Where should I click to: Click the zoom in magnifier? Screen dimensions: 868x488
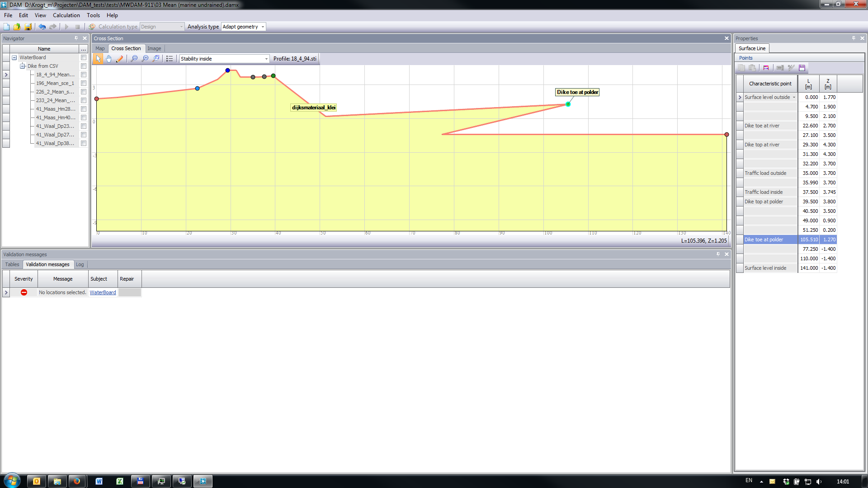tap(134, 59)
